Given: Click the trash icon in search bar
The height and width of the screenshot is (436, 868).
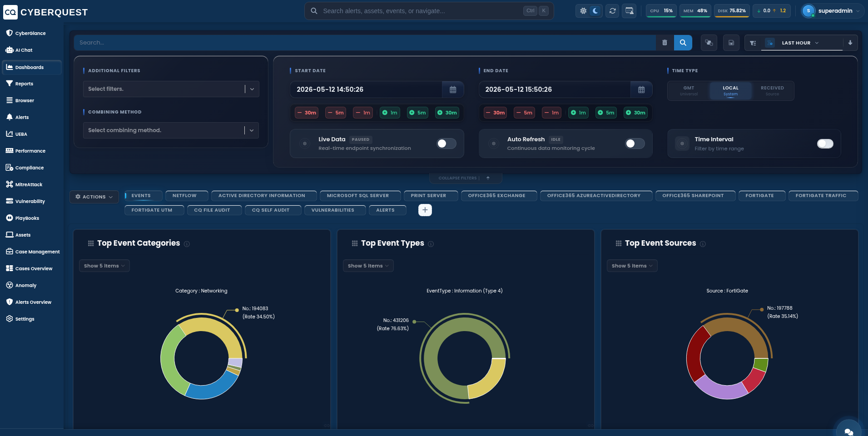Looking at the screenshot, I should [x=665, y=43].
